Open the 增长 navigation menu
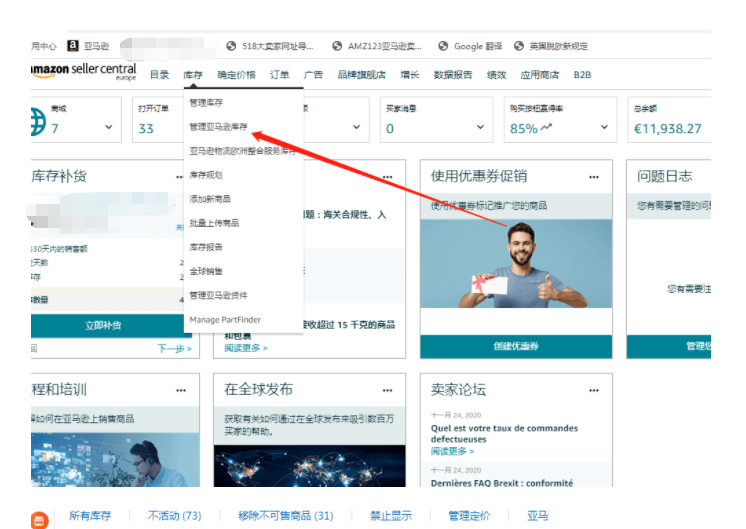746x529 pixels. coord(410,75)
